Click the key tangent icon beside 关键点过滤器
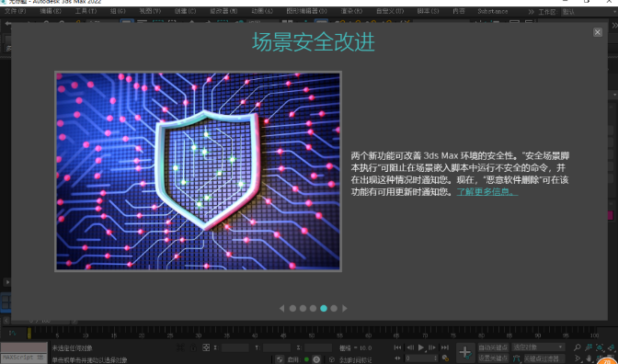Image resolution: width=618 pixels, height=364 pixels. (516, 358)
